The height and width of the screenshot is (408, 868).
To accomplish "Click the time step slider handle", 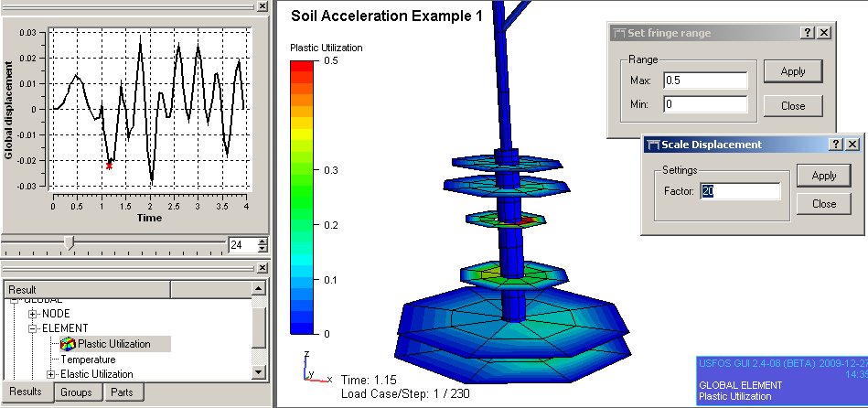I will [68, 243].
